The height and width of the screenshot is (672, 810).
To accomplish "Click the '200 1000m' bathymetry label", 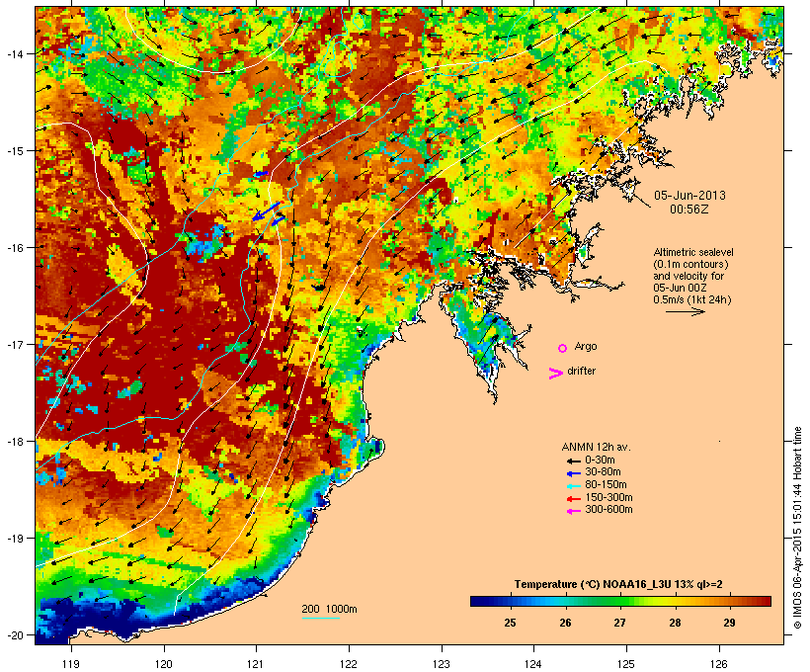I will (329, 609).
